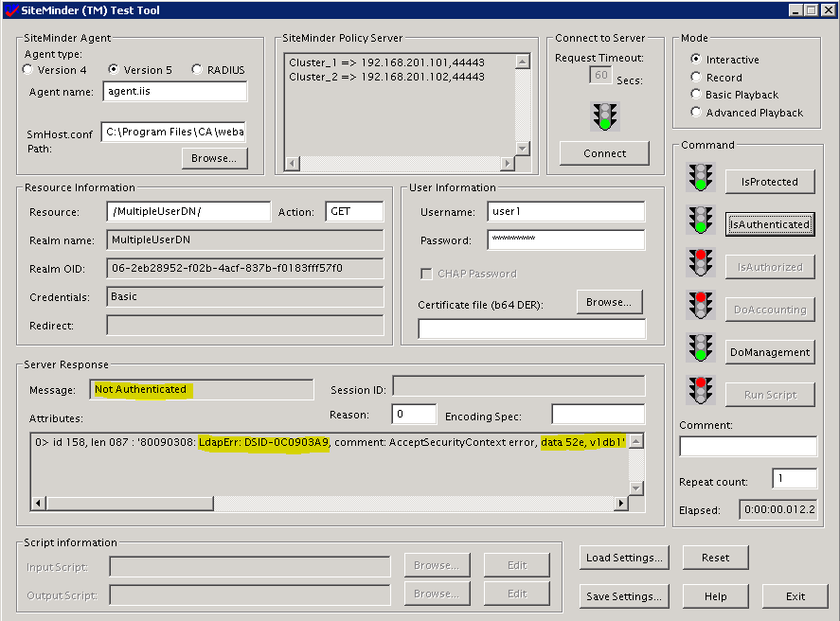The image size is (840, 621).
Task: Click Attributes horizontal scrollbar thumb
Action: pos(130,504)
